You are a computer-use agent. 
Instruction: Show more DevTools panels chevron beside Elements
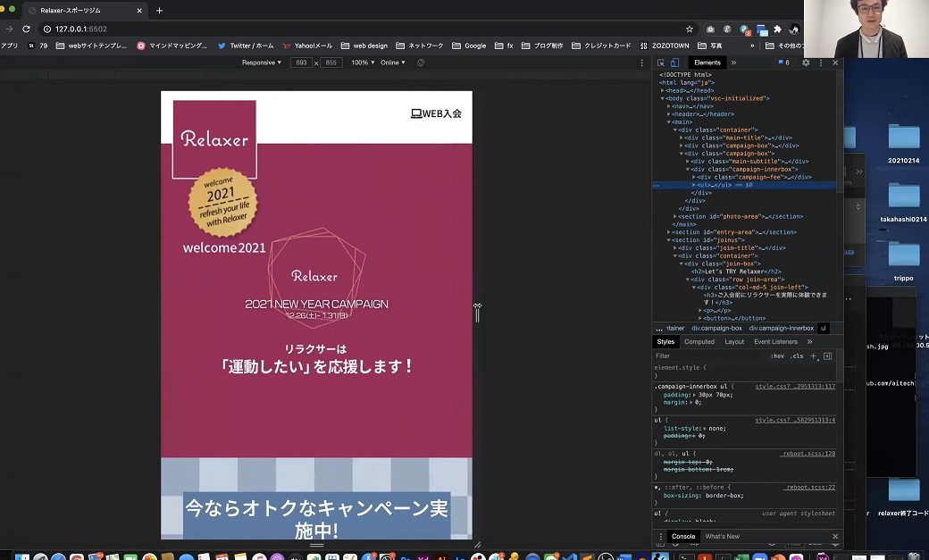click(x=733, y=63)
